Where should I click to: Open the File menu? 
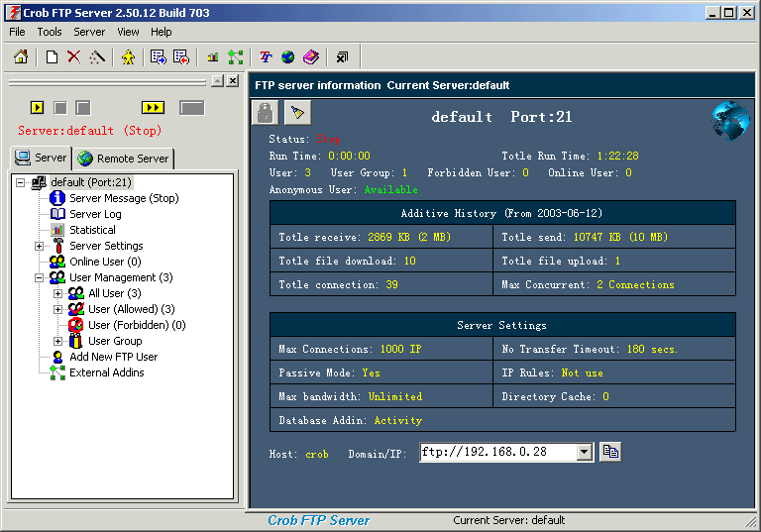point(17,32)
